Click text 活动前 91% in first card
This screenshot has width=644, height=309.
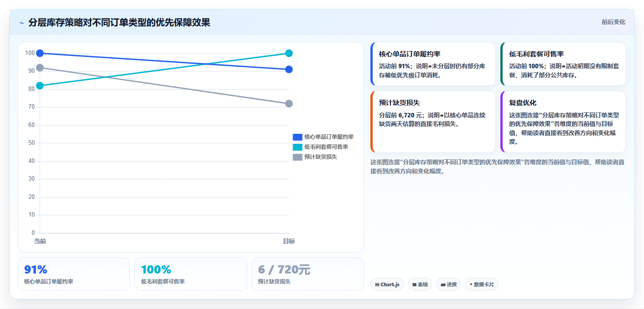pos(395,66)
